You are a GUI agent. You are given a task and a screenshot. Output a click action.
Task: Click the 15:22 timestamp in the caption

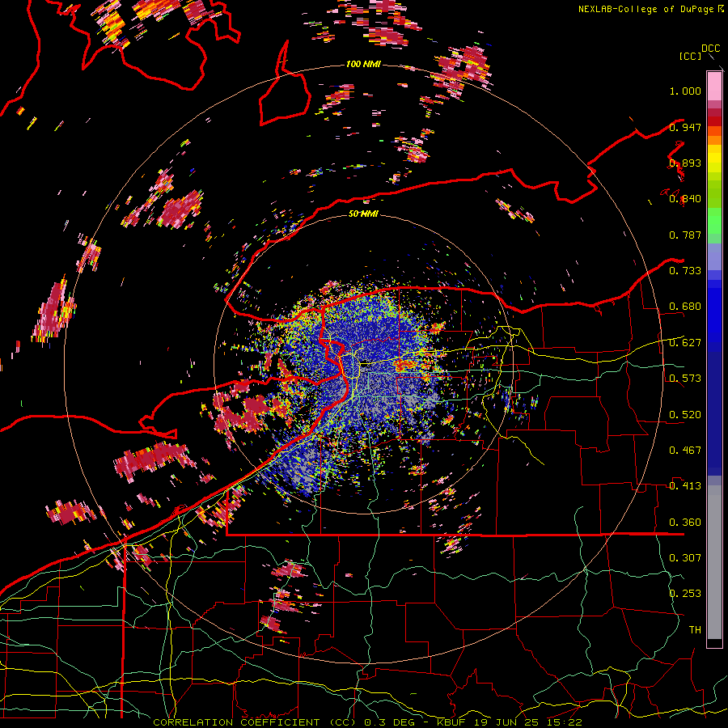[x=564, y=722]
